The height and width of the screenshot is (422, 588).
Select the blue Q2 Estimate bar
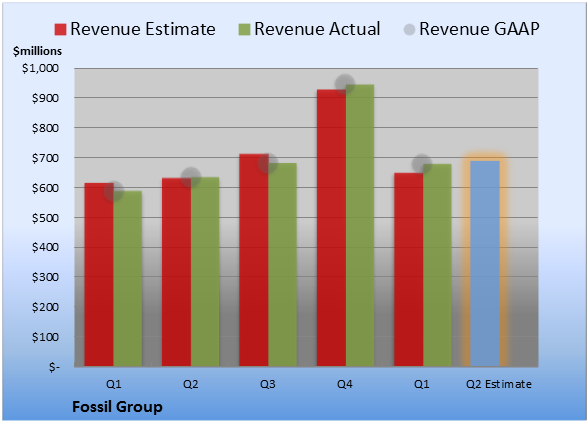click(x=485, y=264)
